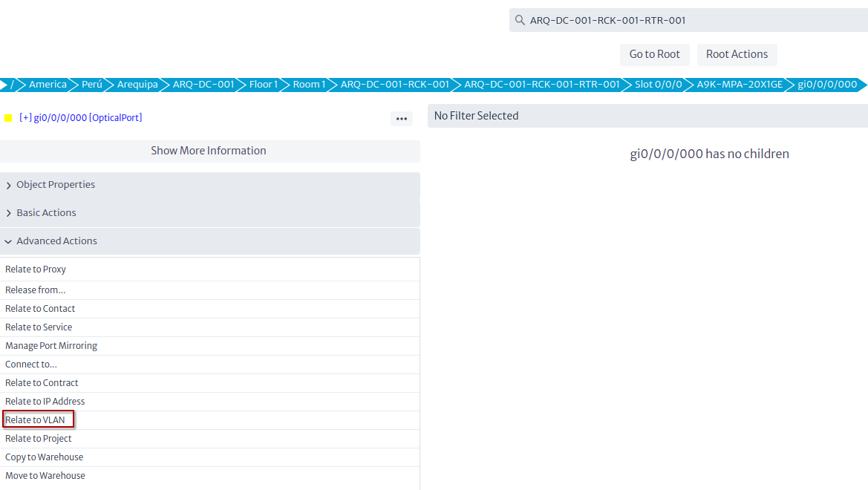Click the Go to Root button
The width and height of the screenshot is (868, 490).
[x=654, y=54]
